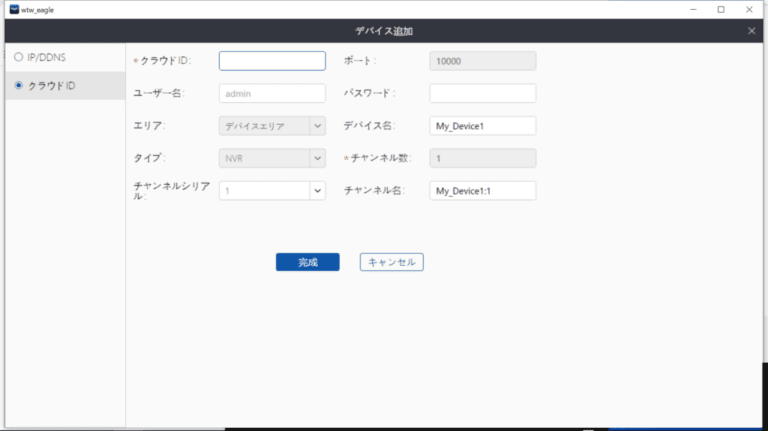Click the ユーザー名 admin field
The height and width of the screenshot is (431, 768).
(x=272, y=93)
